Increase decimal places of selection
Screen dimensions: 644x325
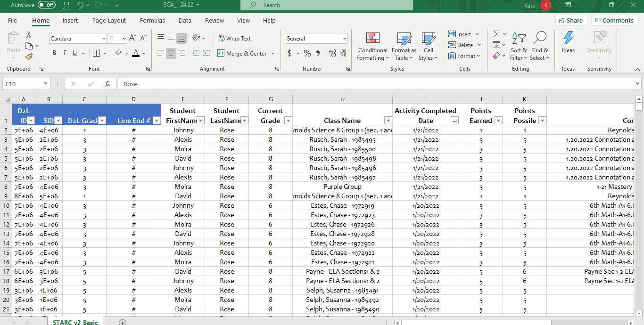(331, 53)
